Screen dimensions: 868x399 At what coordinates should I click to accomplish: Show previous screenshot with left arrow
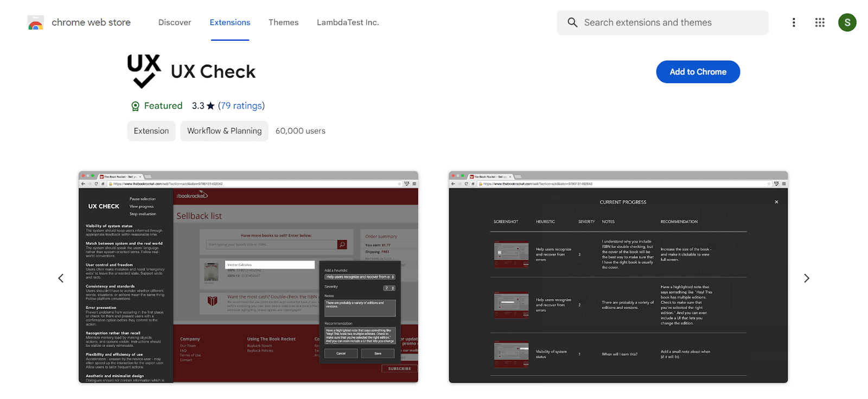pyautogui.click(x=61, y=278)
